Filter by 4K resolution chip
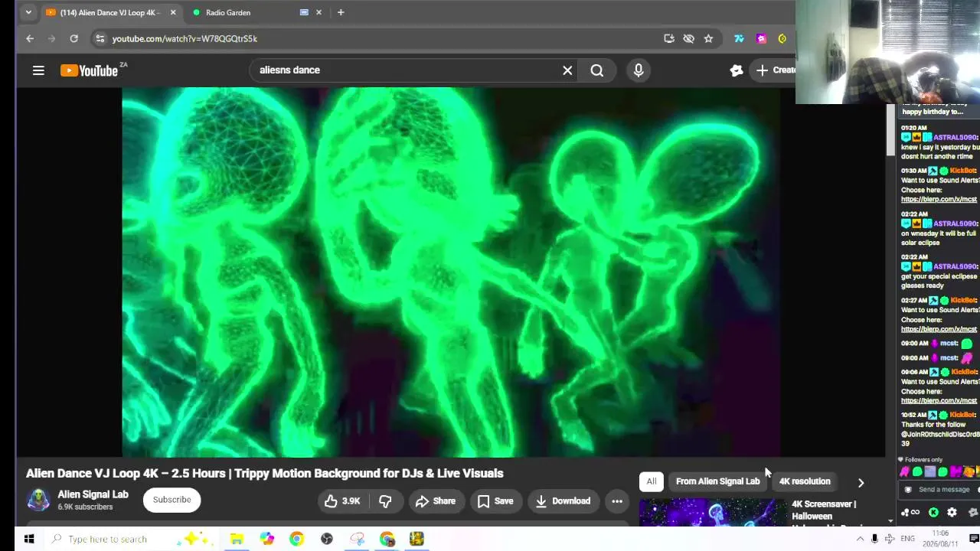980x551 pixels. (x=805, y=481)
